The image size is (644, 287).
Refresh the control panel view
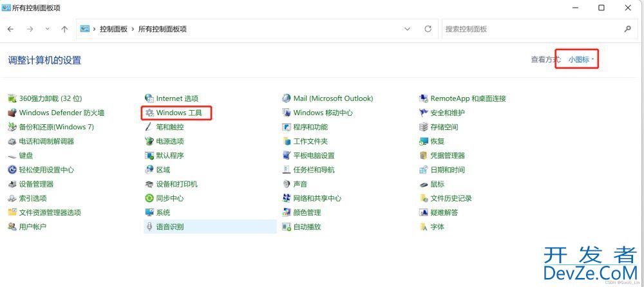point(428,29)
